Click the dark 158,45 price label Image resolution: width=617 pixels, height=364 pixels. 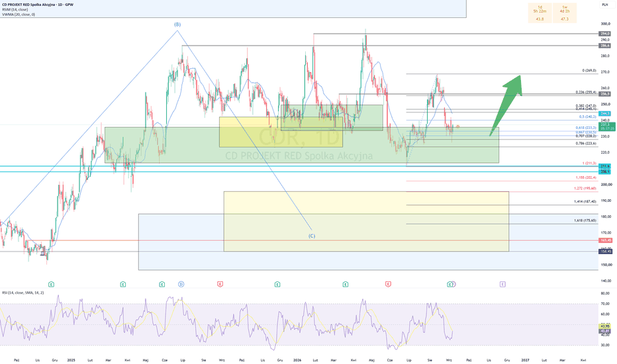coord(606,251)
